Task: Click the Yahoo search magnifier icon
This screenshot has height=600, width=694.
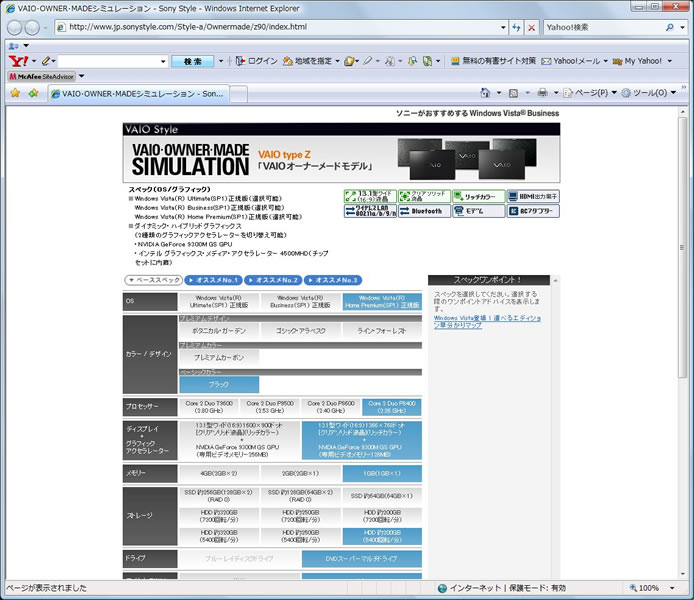Action: [669, 27]
